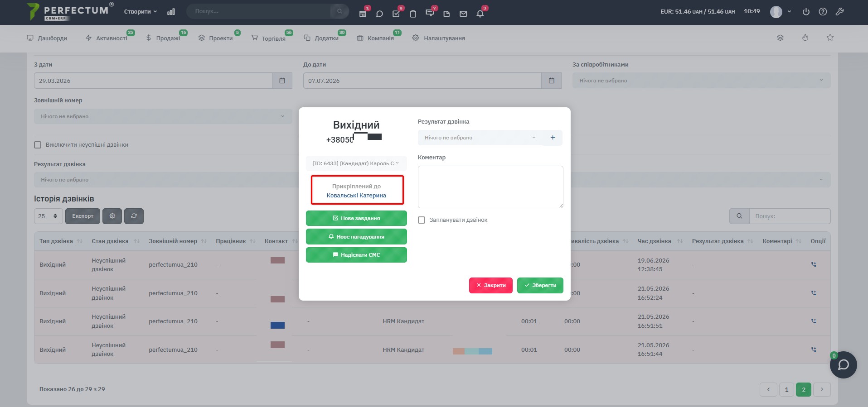
Task: Enable Виключити неуспішні дзвінки checkbox
Action: (x=38, y=145)
